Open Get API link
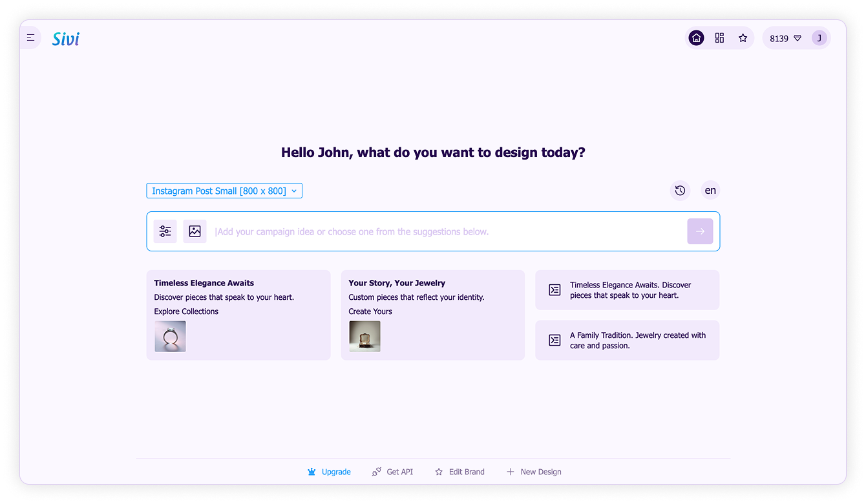The image size is (866, 504). click(x=399, y=472)
